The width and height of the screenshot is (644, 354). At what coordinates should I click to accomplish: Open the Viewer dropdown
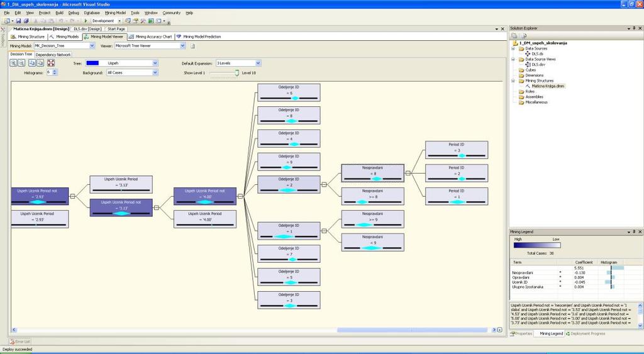(183, 46)
